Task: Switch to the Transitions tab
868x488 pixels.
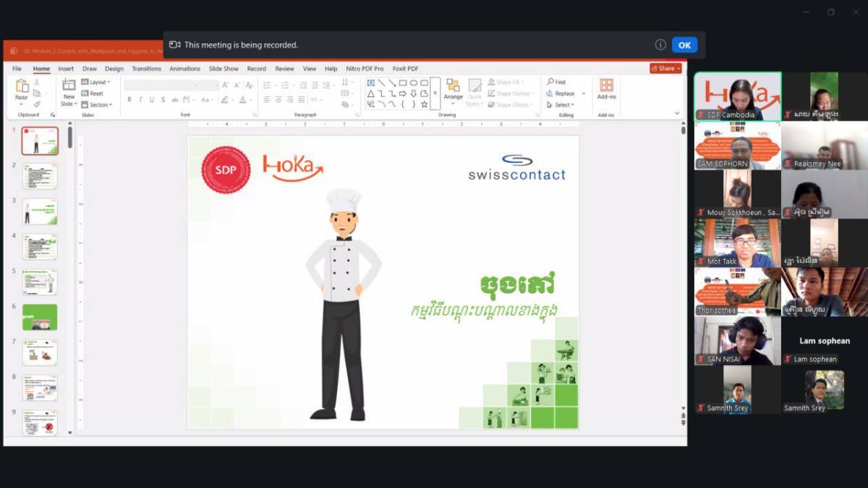Action: coord(147,69)
